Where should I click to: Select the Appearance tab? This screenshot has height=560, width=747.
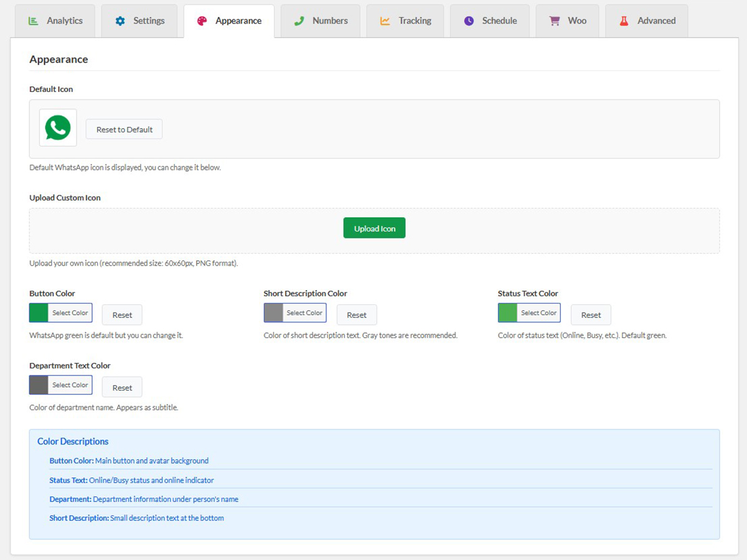coord(229,21)
